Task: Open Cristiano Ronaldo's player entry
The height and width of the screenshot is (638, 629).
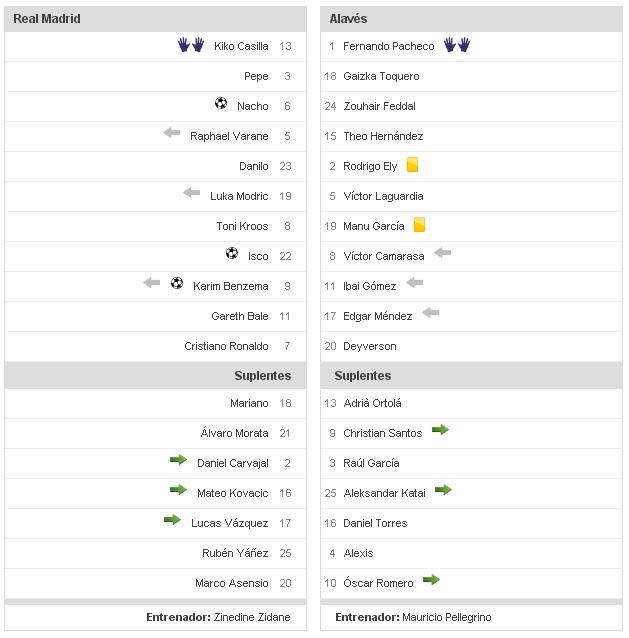Action: (226, 346)
